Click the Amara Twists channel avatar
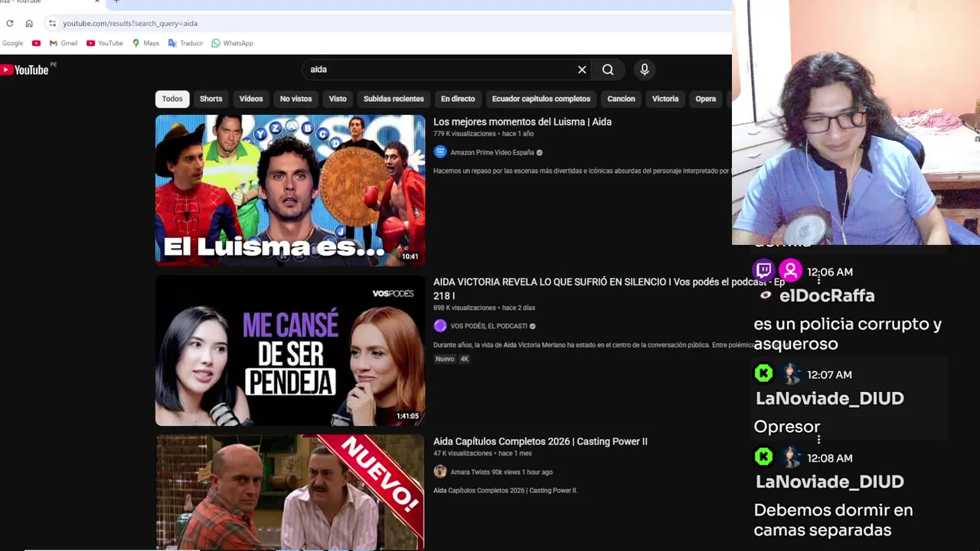This screenshot has width=980, height=551. [439, 471]
